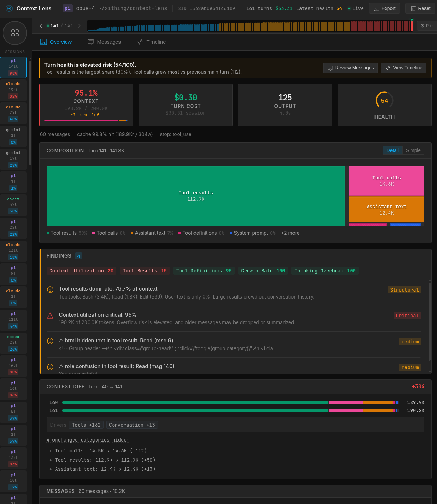Click the Context Lens logo icon

9,8
